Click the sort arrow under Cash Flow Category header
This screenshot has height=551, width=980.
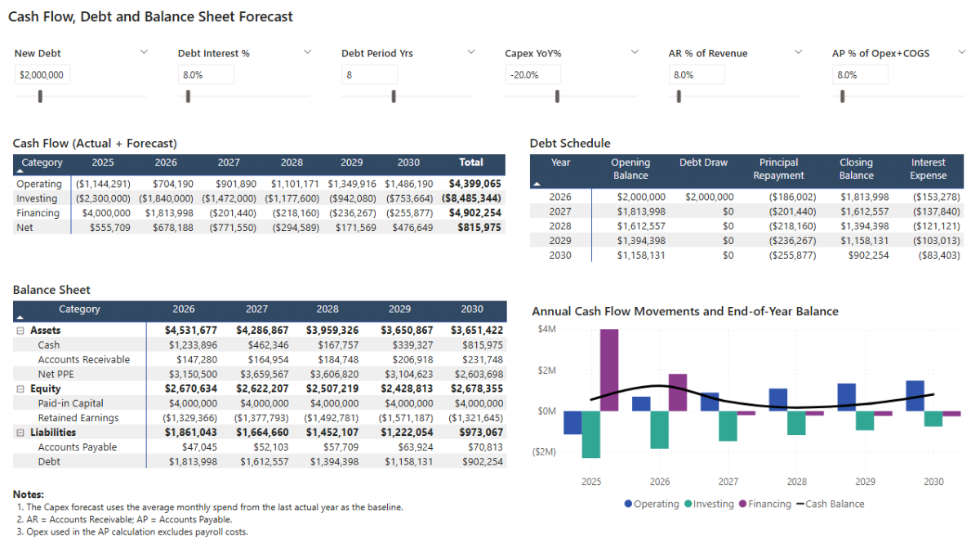[x=20, y=171]
